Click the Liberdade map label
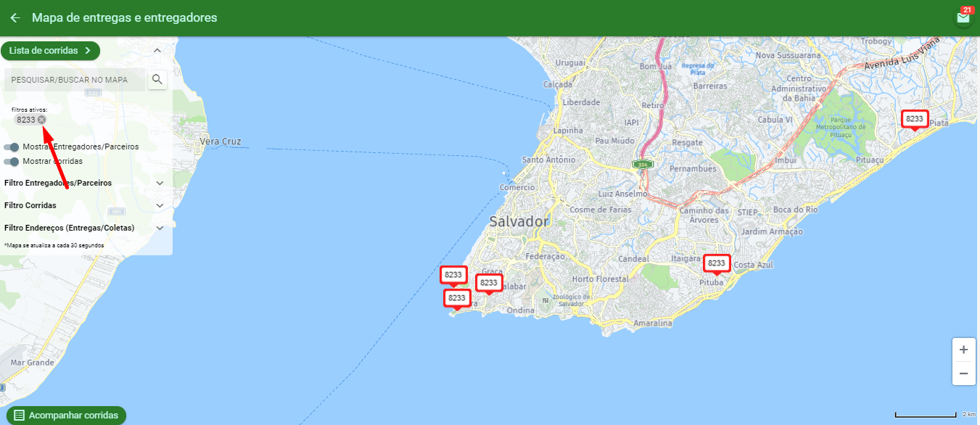The width and height of the screenshot is (980, 425). click(x=582, y=102)
